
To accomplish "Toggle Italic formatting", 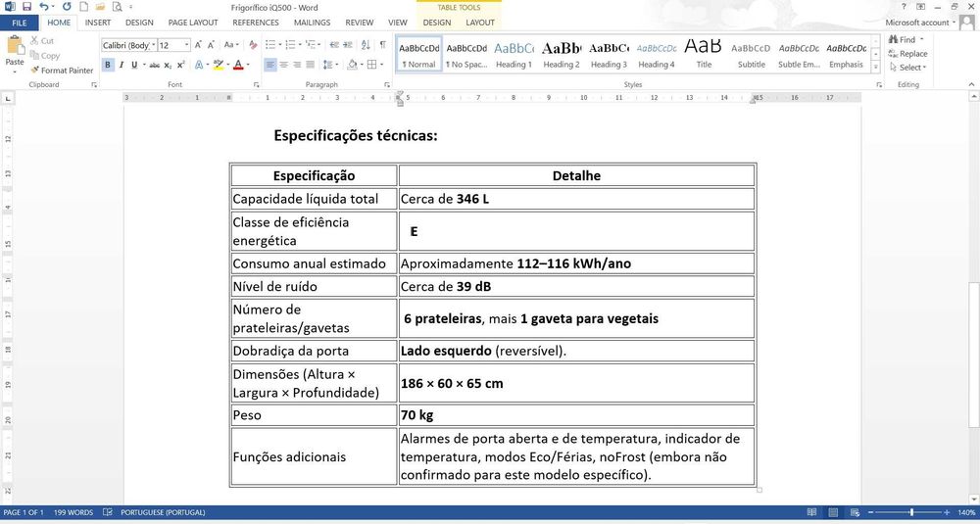I will click(x=122, y=65).
